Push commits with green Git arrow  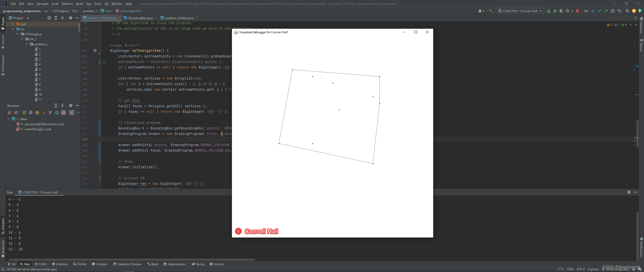606,11
